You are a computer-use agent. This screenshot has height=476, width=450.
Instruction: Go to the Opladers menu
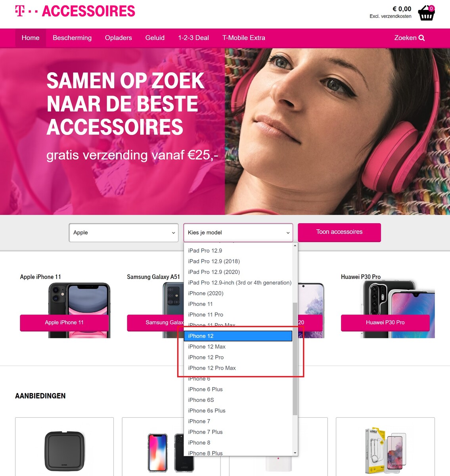(119, 38)
